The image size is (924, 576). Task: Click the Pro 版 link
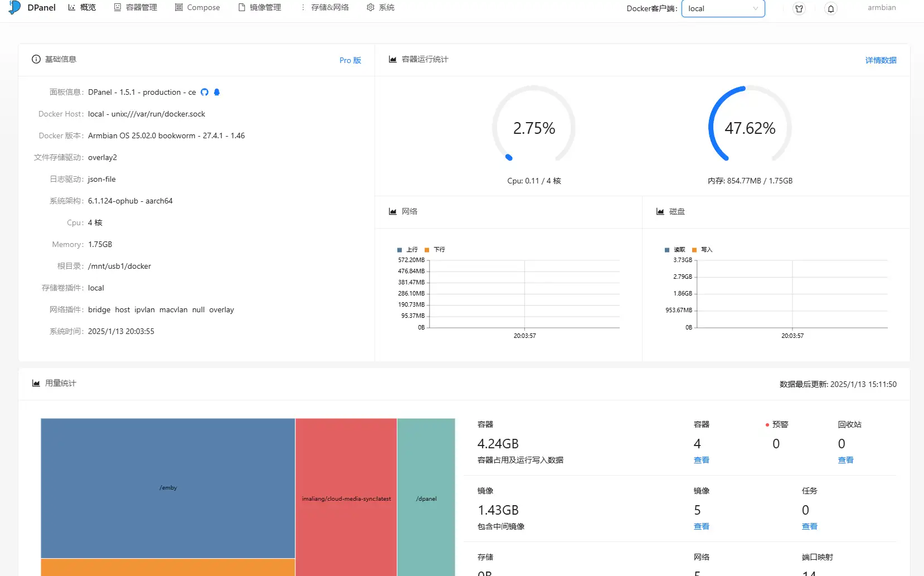(x=350, y=60)
